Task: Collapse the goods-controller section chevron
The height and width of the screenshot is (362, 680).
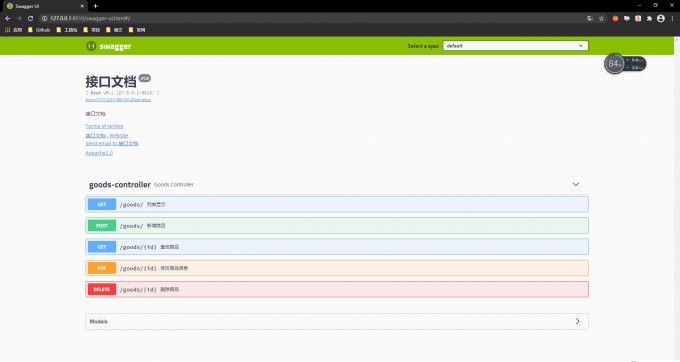Action: pos(575,185)
